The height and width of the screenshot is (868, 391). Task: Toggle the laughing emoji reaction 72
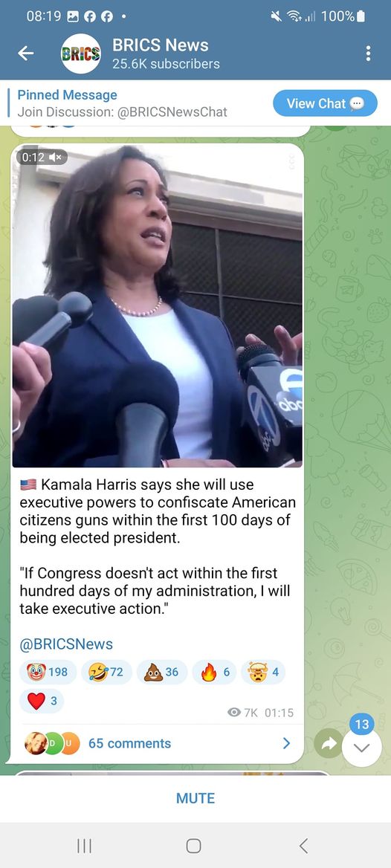pyautogui.click(x=106, y=672)
